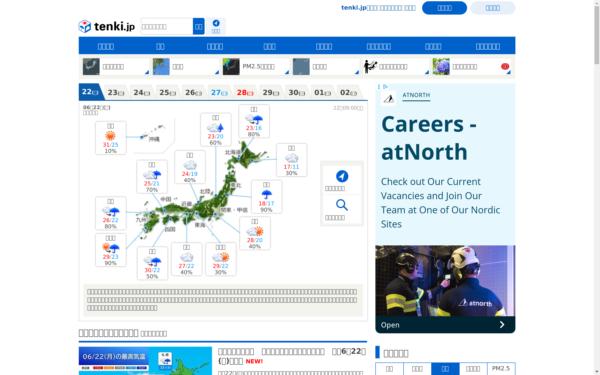Screen dimensions: 600x375
Task: Open the purple hydrangea flower shortcut thumbnail
Action: click(x=441, y=67)
